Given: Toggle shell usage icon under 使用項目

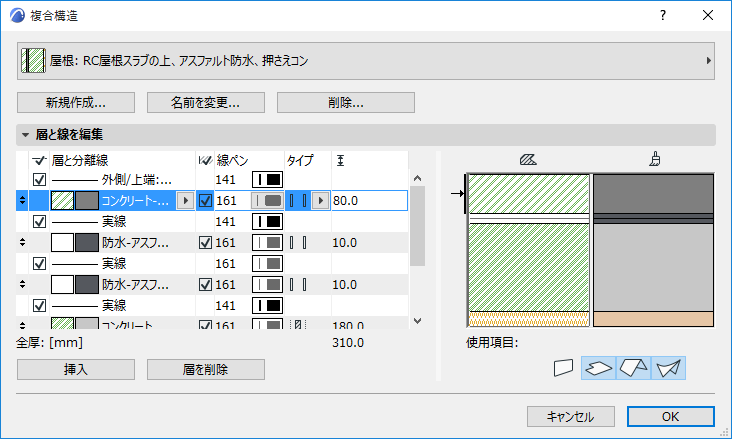Looking at the screenshot, I should pos(669,368).
